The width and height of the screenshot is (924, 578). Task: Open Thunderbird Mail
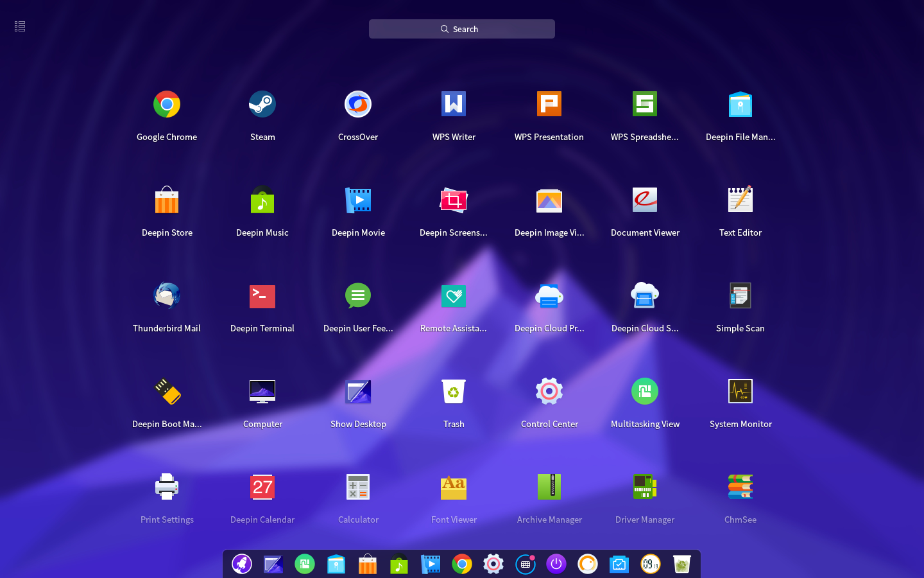tap(167, 295)
